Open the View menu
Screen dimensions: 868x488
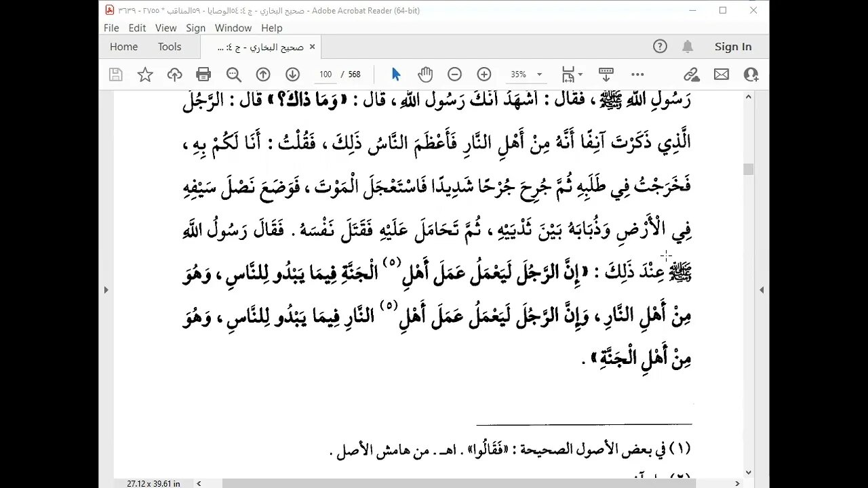pyautogui.click(x=166, y=28)
